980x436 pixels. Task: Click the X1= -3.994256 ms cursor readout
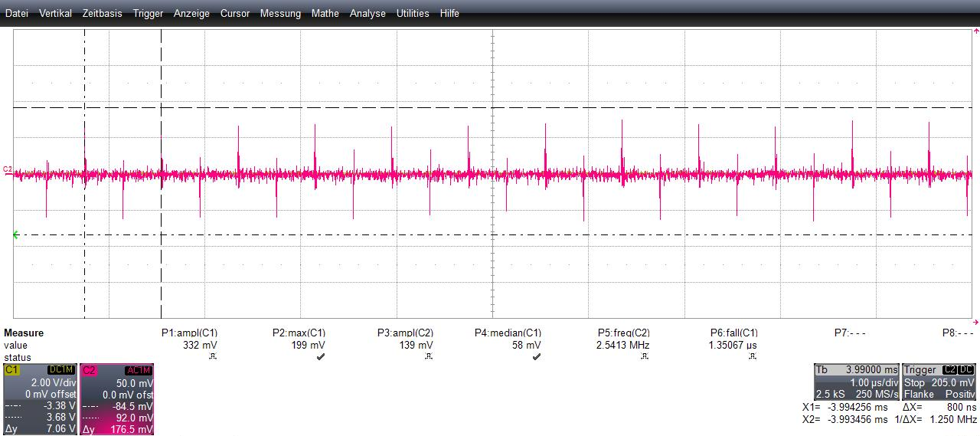pos(844,408)
